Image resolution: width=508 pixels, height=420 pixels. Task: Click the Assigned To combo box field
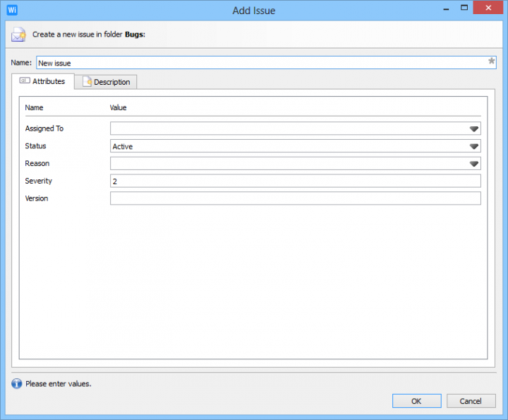tap(295, 128)
